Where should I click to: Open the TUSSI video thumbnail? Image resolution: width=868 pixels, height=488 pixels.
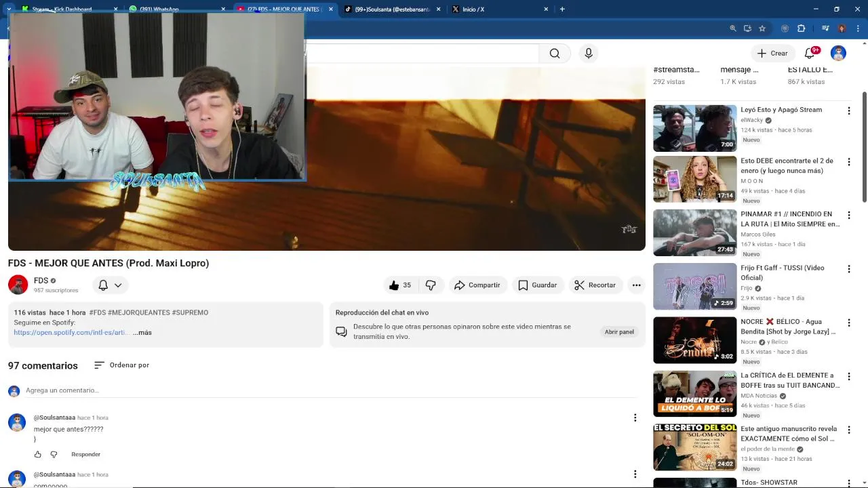point(694,286)
